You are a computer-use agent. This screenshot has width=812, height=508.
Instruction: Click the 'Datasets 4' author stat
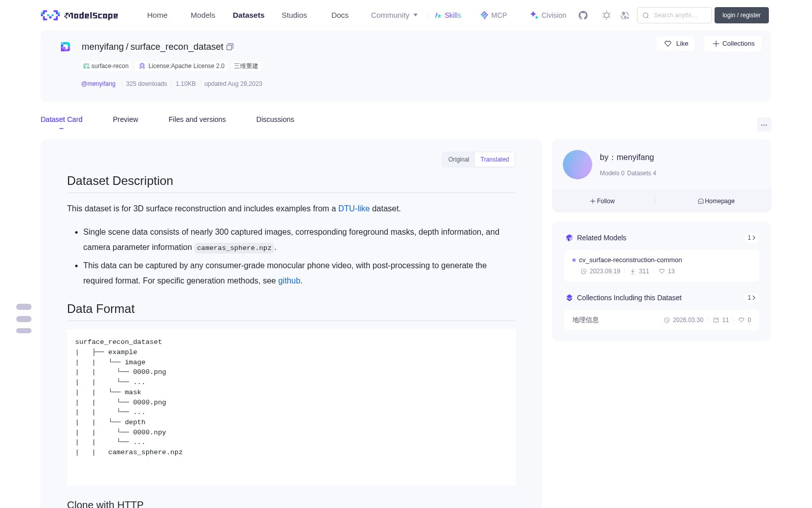(641, 173)
